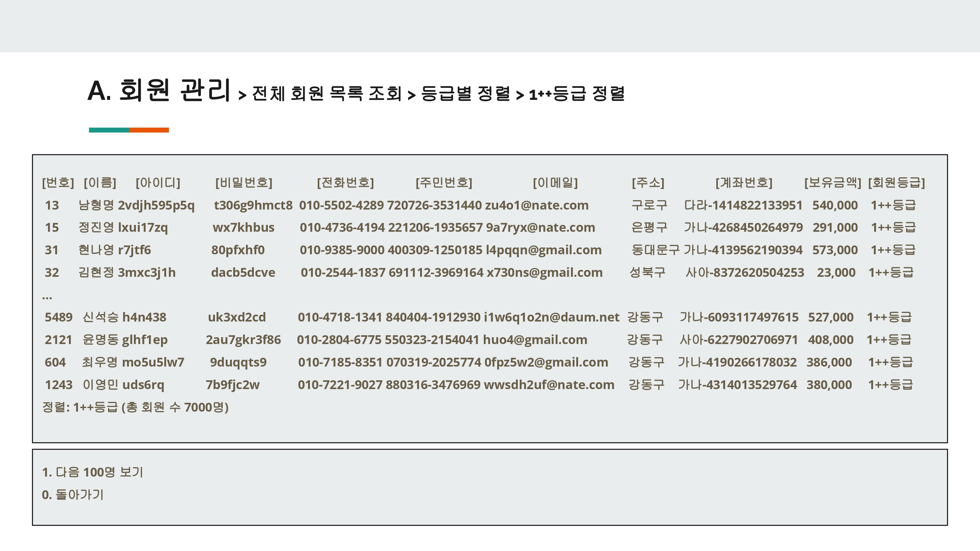The image size is (980, 551).
Task: Click the '[전화번호]' column header
Action: point(345,182)
